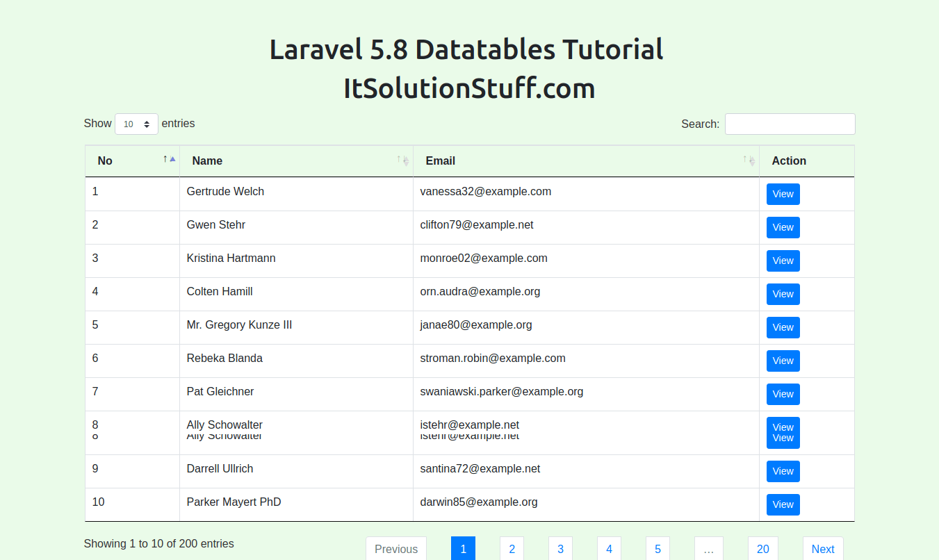Click sort arrows in Name header
Screen dimensions: 939x560
tap(403, 160)
